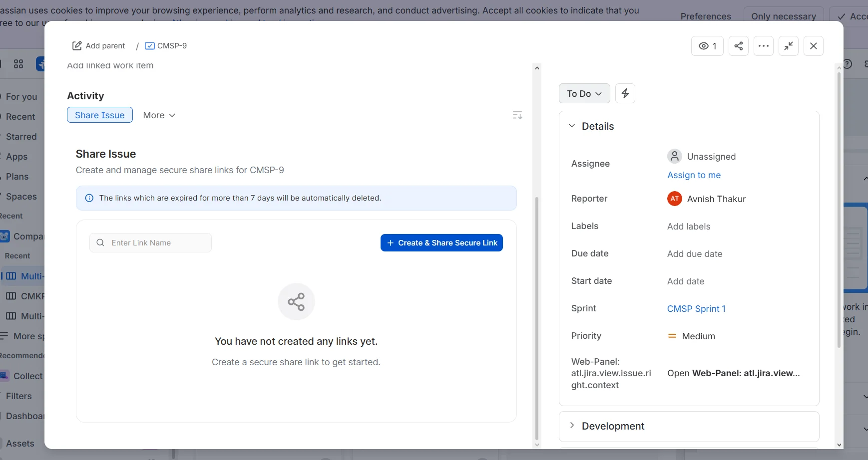Click the app switcher grid icon
Image resolution: width=868 pixels, height=460 pixels.
coord(18,64)
